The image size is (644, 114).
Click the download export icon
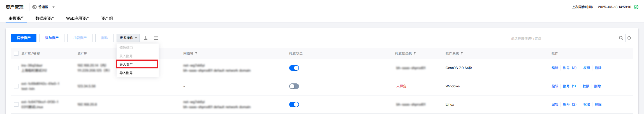coord(146,38)
